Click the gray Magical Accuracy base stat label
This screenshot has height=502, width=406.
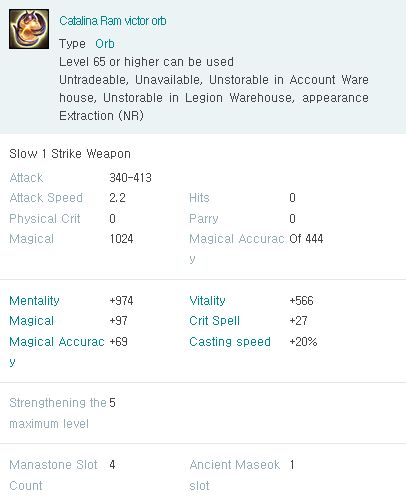click(237, 248)
